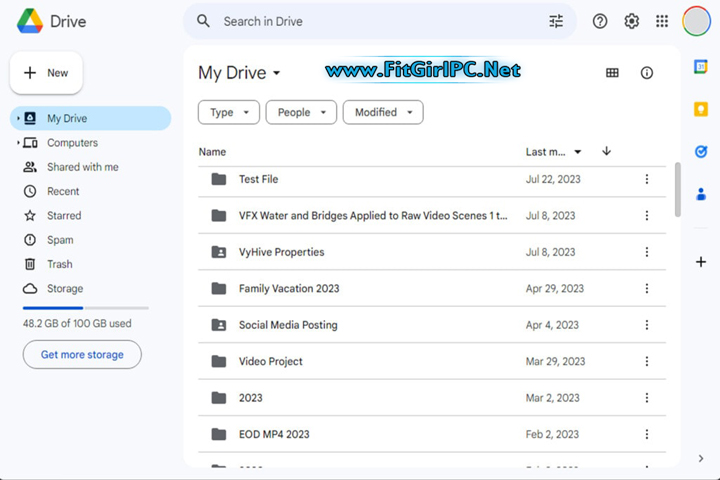Switch to grid layout view
720x480 pixels.
pos(612,73)
